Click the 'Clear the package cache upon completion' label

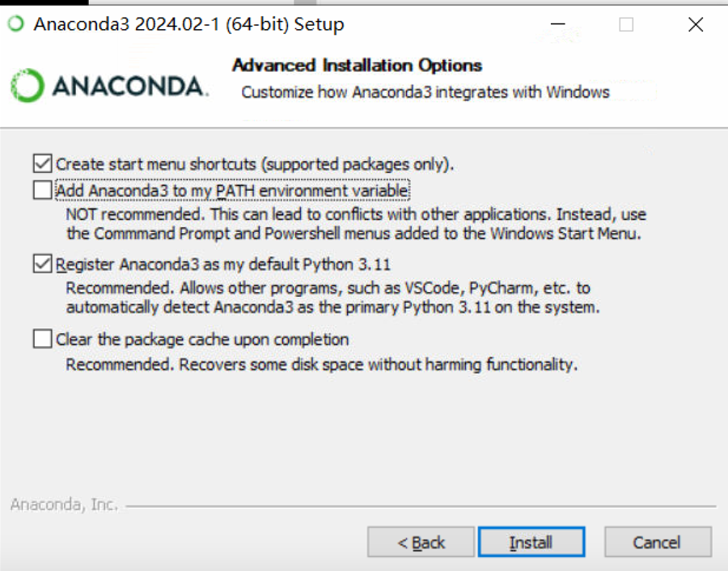point(202,340)
